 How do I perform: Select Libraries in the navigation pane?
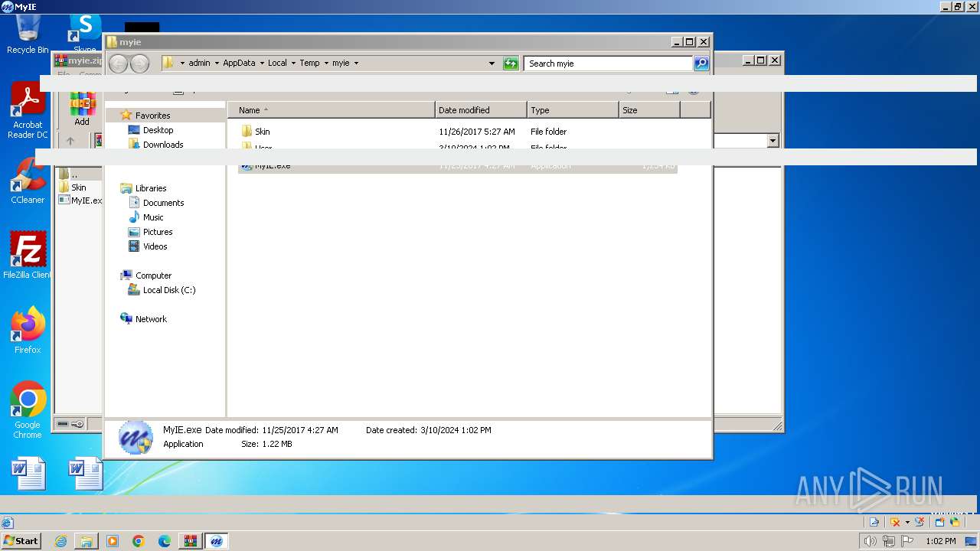(151, 188)
